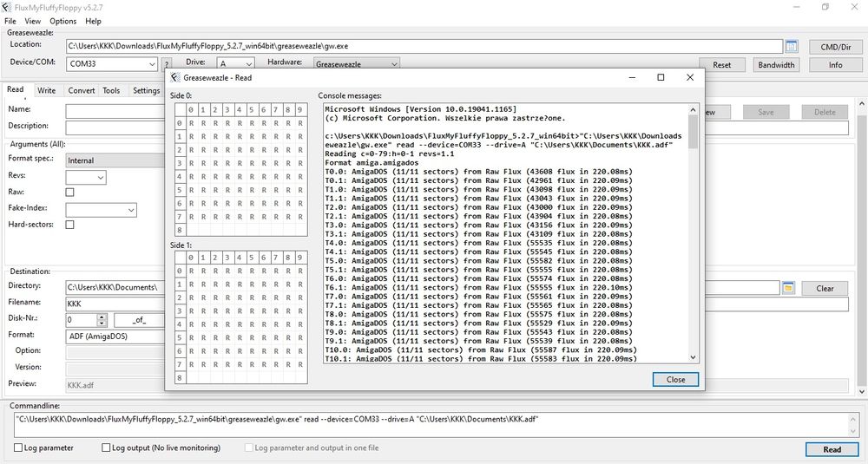The width and height of the screenshot is (868, 464).
Task: Click the Disk-Nr. _of_ field
Action: click(140, 320)
